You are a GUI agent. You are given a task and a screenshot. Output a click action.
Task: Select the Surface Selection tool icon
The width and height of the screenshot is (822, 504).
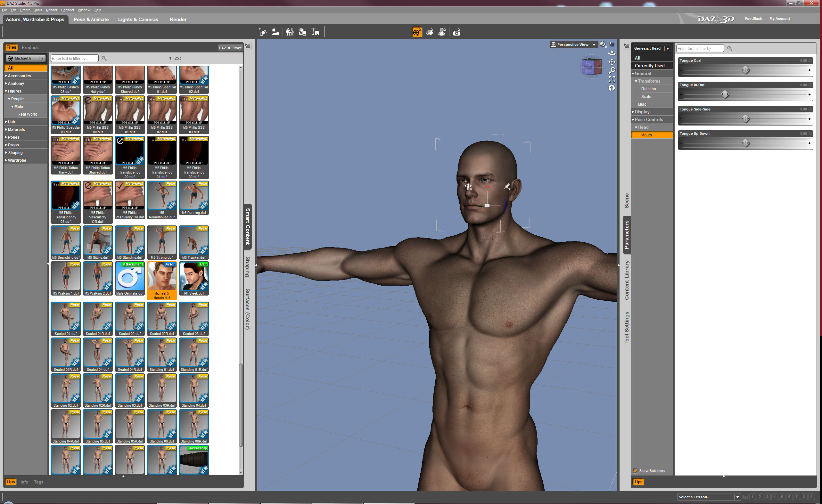coord(430,32)
